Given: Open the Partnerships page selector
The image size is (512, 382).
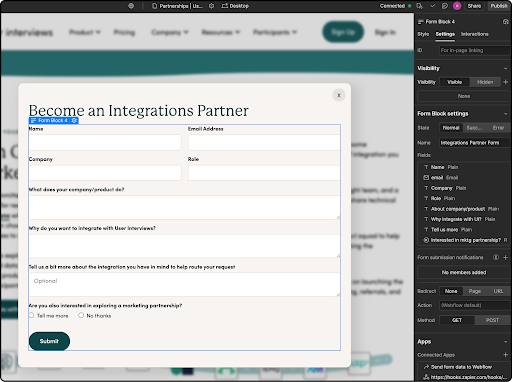Looking at the screenshot, I should 178,6.
